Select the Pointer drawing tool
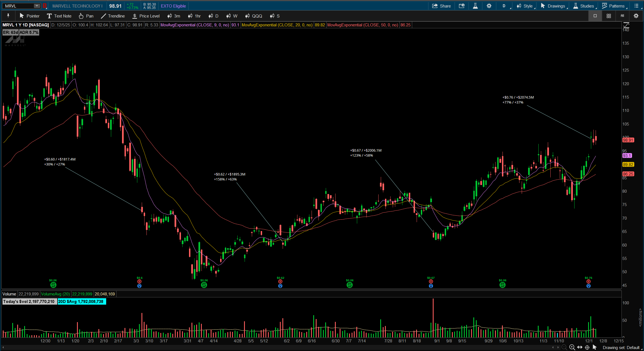Viewport: 644px width, 351px height. (x=29, y=16)
